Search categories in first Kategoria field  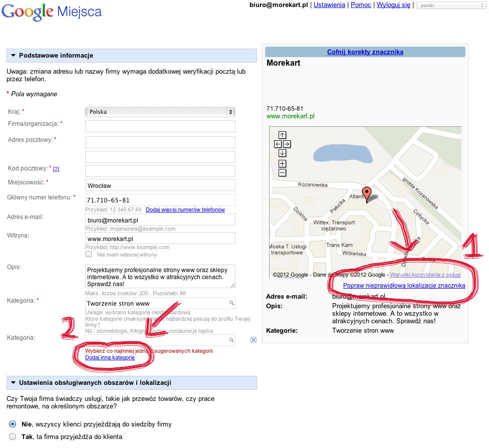(x=231, y=303)
